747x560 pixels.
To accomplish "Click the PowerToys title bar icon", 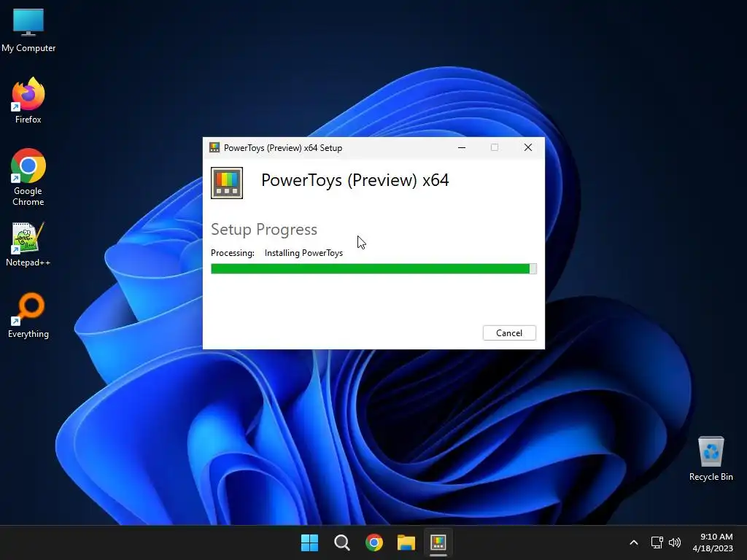I will coord(214,147).
